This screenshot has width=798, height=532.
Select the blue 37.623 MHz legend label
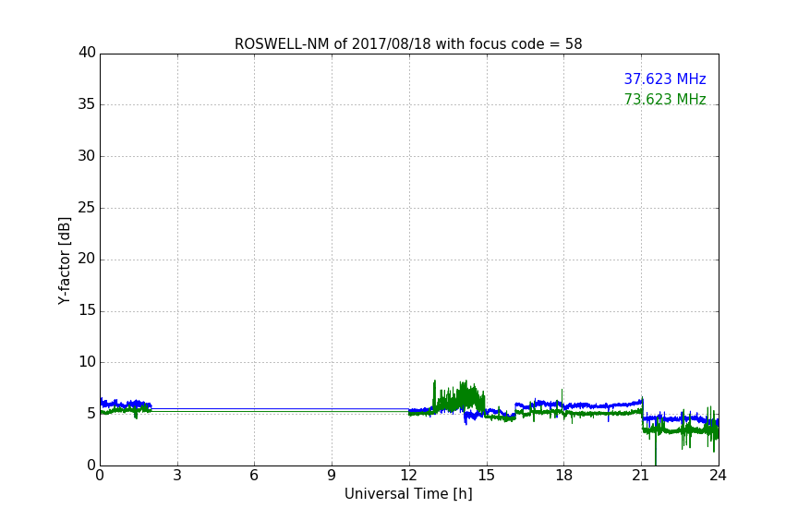(665, 79)
